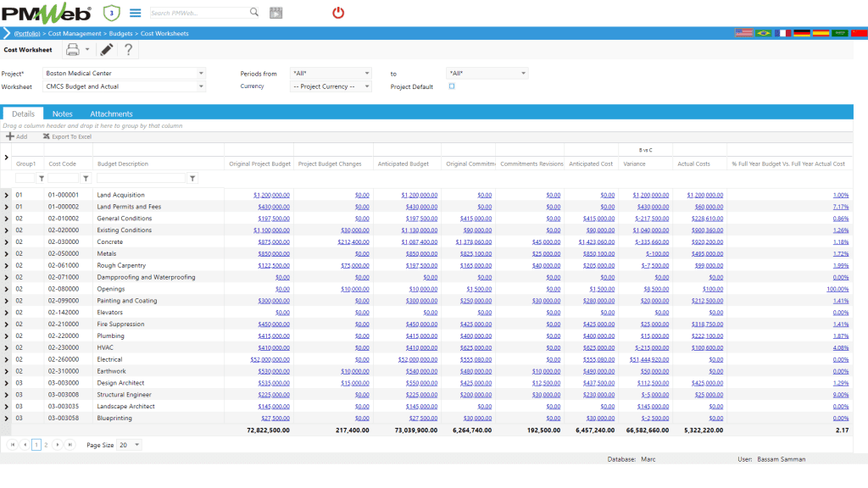Click the Portfolio breadcrumb link
Viewport: 868px width, 488px height.
point(27,33)
